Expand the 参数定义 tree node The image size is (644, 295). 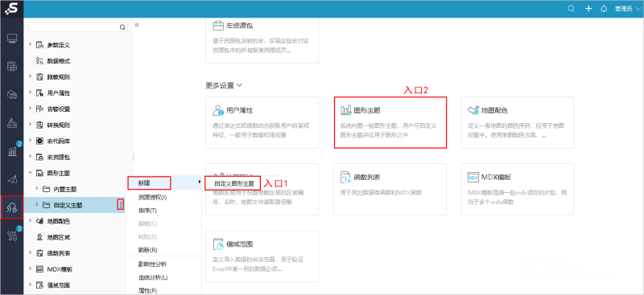[x=30, y=45]
